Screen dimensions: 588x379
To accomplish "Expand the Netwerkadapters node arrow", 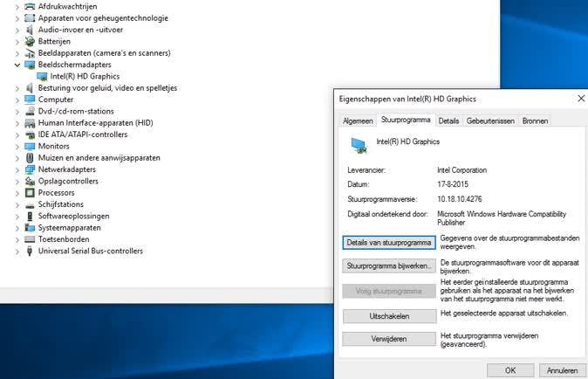I will tap(17, 169).
